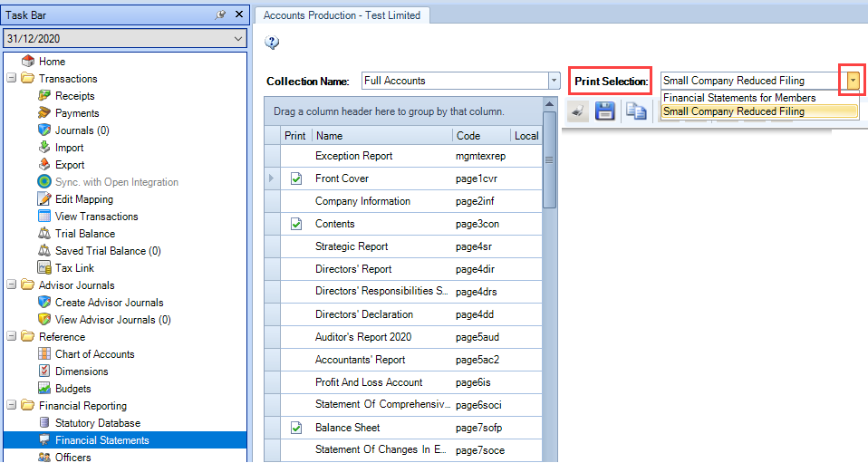868x463 pixels.
Task: Switch to Accounts Production - Test Limited tab
Action: (x=342, y=15)
